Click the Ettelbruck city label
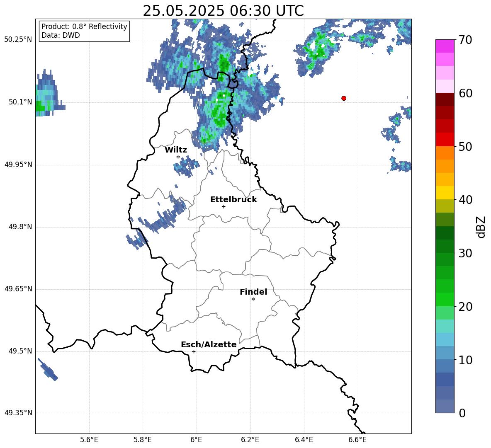The image size is (491, 448). pos(233,200)
